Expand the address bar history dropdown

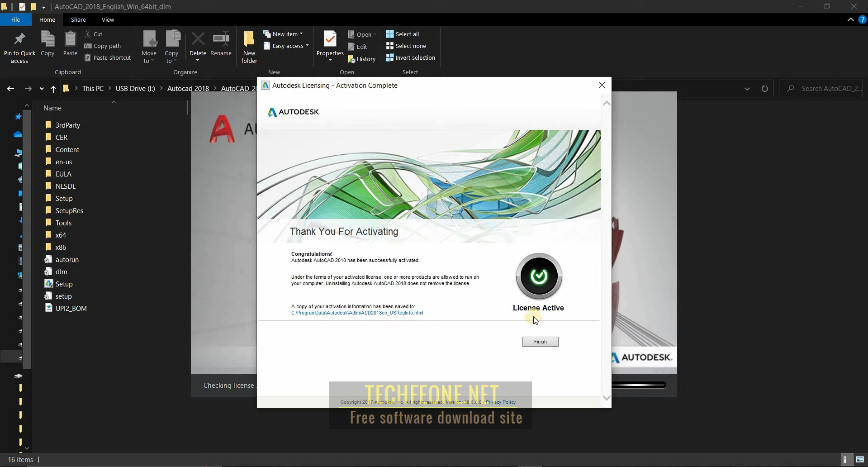(747, 89)
